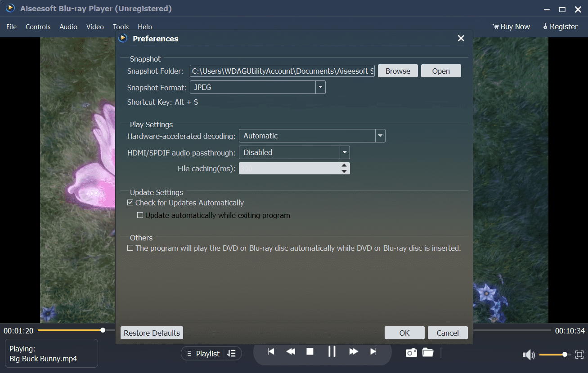Maximize the Blu-ray Player window

562,9
